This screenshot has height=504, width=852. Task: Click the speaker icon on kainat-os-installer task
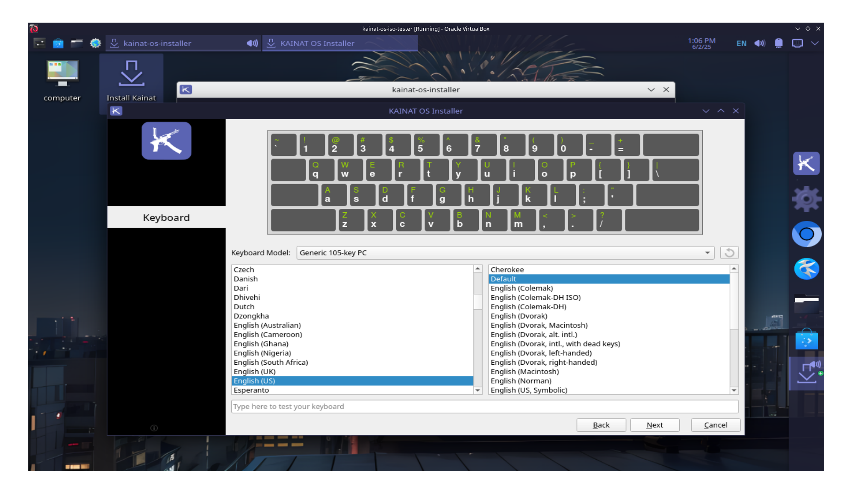(x=252, y=43)
